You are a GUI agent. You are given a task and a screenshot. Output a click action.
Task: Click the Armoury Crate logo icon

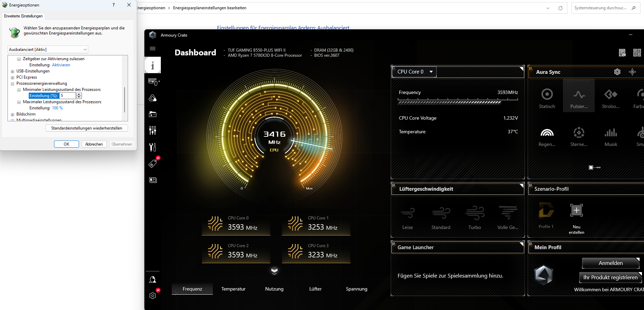tap(153, 35)
